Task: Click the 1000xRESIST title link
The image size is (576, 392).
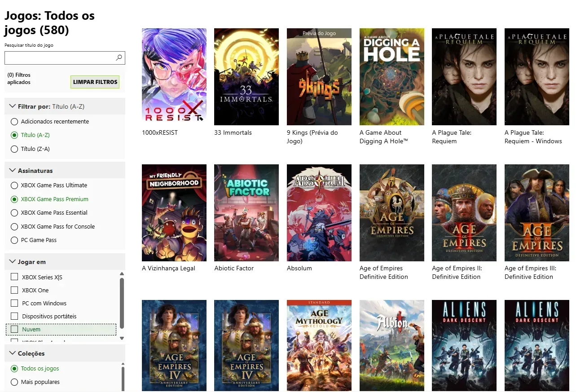Action: (x=160, y=133)
